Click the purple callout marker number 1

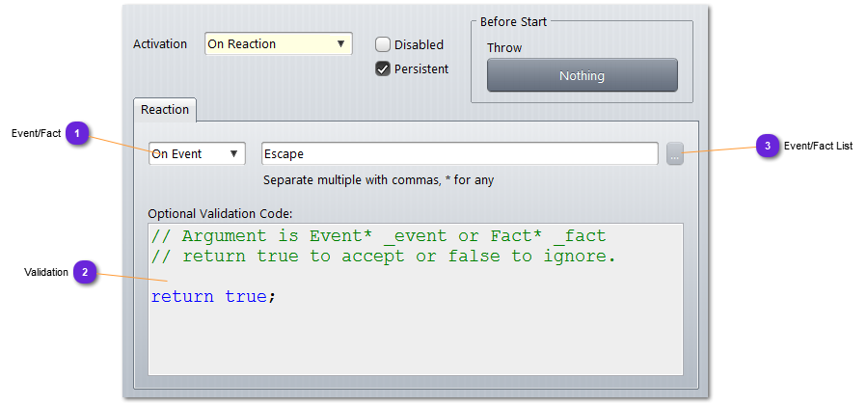(x=78, y=134)
